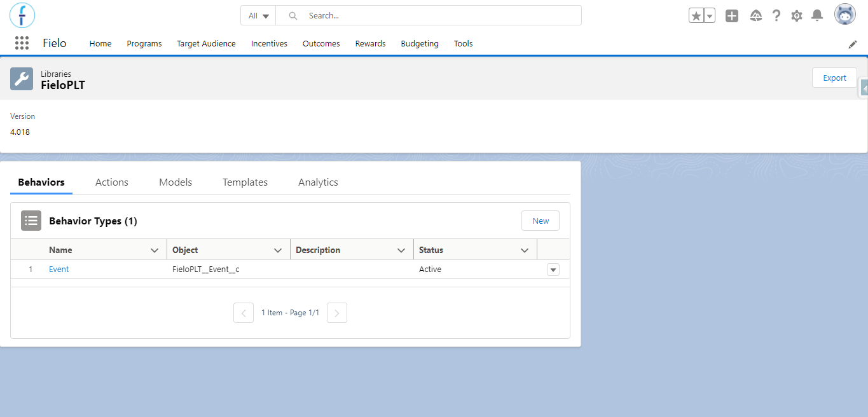
Task: Open the Setup gear icon
Action: point(797,16)
